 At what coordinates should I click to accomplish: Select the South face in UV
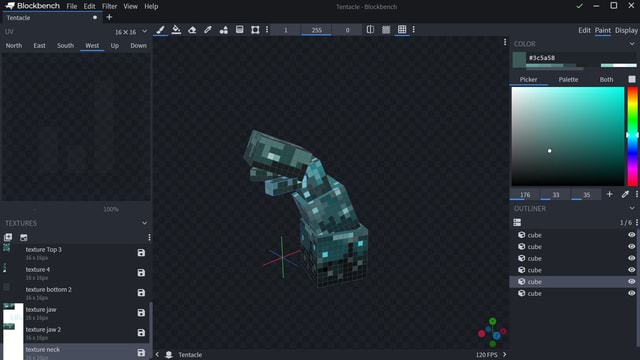65,45
